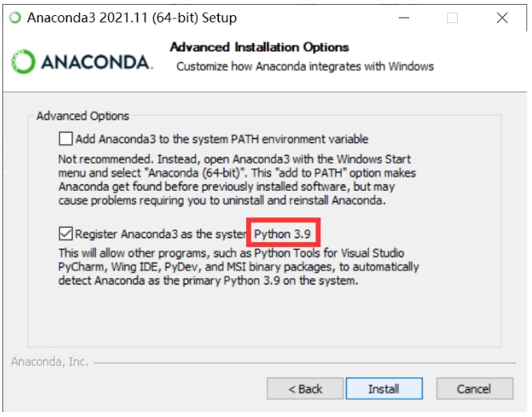Click the "Anaconda, Inc." branding text
This screenshot has width=532, height=417.
coord(50,362)
